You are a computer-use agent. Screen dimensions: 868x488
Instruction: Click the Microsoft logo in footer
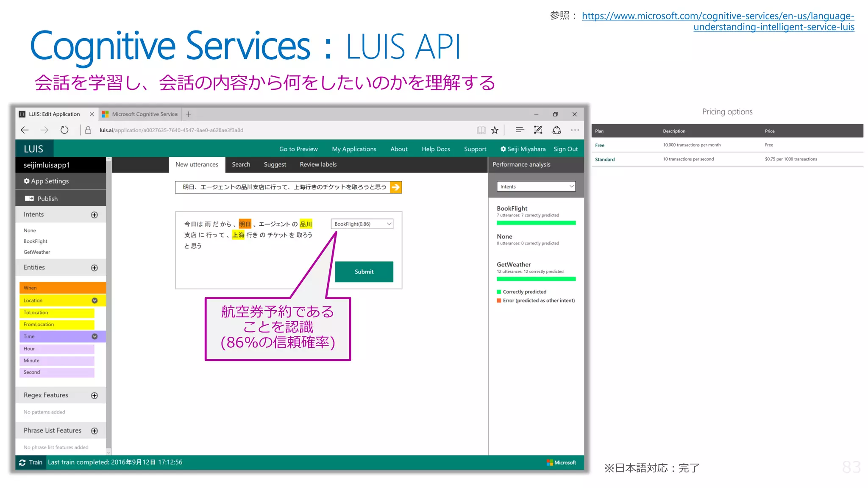click(561, 463)
